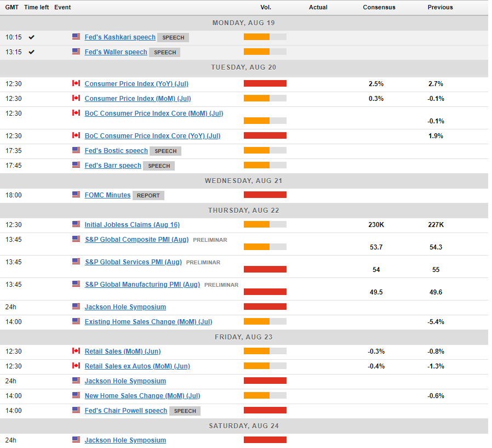Click the US flag beside S&P Global Services PMI
492x448 pixels.
76,262
